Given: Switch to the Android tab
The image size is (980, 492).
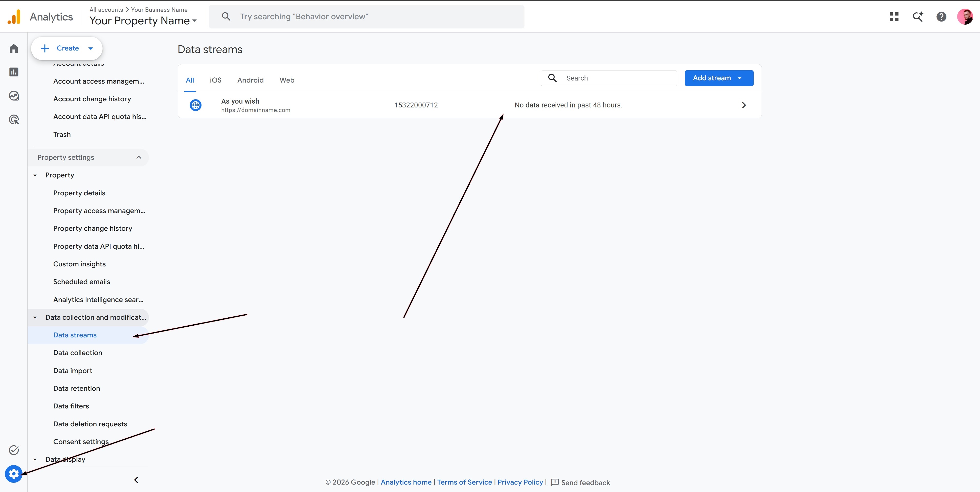Looking at the screenshot, I should pos(250,80).
